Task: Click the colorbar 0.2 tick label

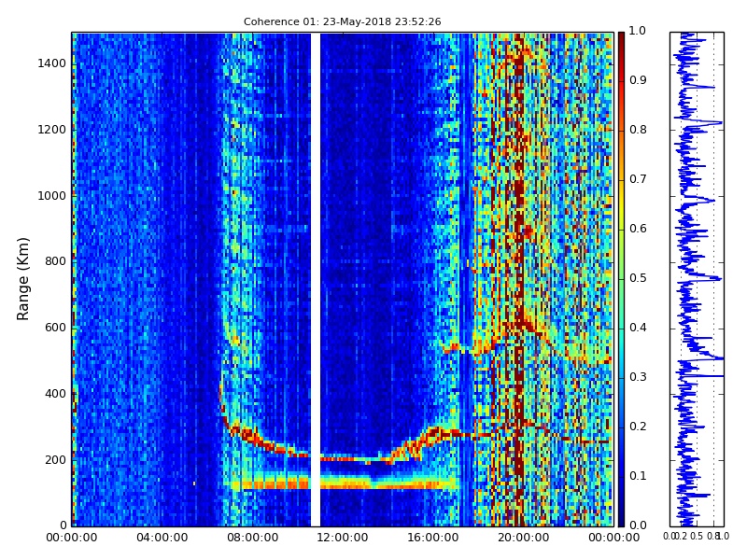Action: [x=638, y=427]
